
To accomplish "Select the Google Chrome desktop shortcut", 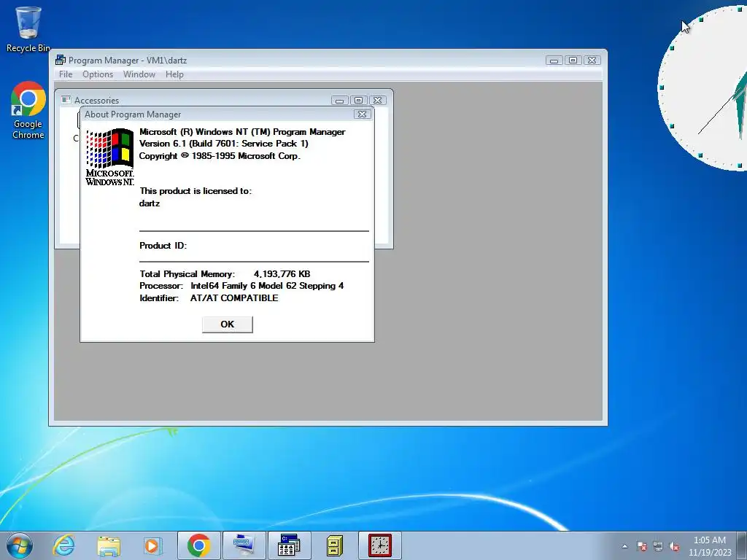I will point(28,110).
